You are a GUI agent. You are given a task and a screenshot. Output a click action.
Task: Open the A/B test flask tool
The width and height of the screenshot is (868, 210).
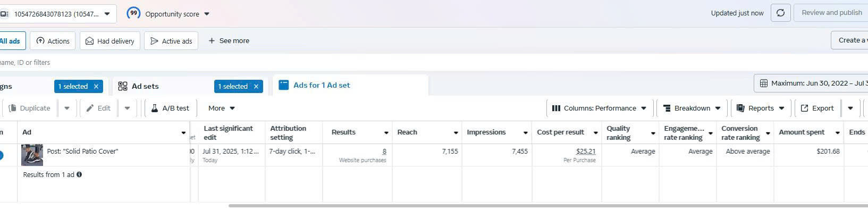click(170, 108)
